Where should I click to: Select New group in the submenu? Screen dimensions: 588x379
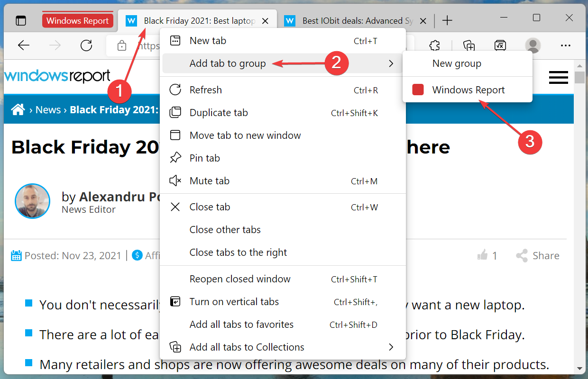(x=468, y=63)
